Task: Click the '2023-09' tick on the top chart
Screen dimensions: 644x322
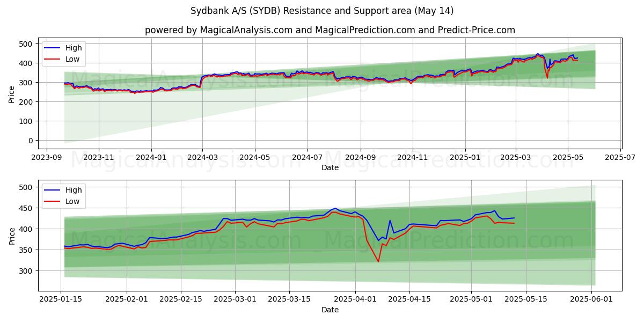Action: tap(47, 157)
